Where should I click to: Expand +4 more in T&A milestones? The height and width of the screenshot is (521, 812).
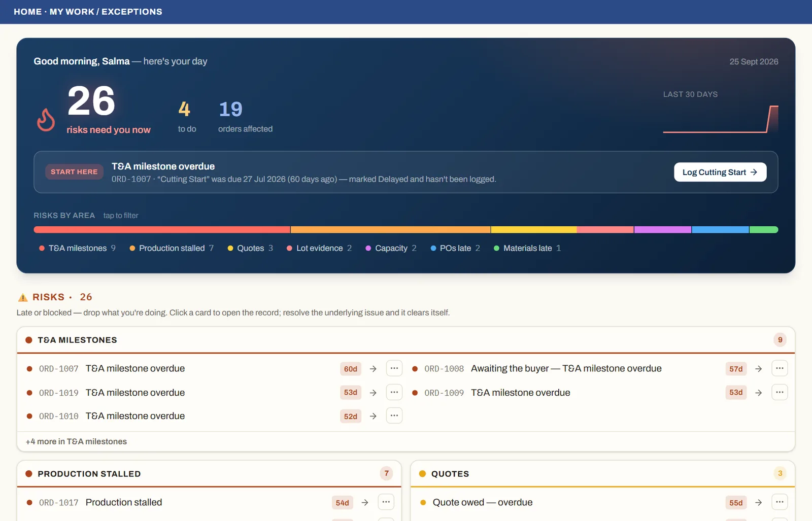tap(76, 441)
